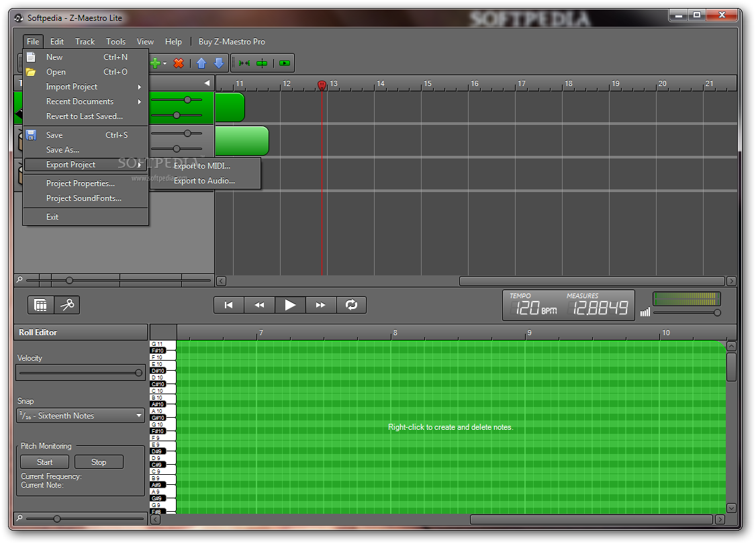756x544 pixels.
Task: Move track up with blue up arrow
Action: (201, 63)
